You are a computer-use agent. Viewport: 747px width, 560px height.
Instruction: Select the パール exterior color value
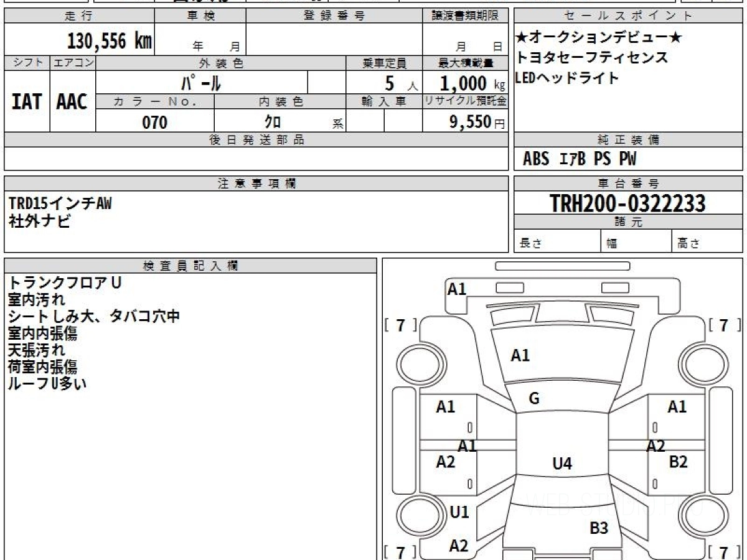(201, 82)
